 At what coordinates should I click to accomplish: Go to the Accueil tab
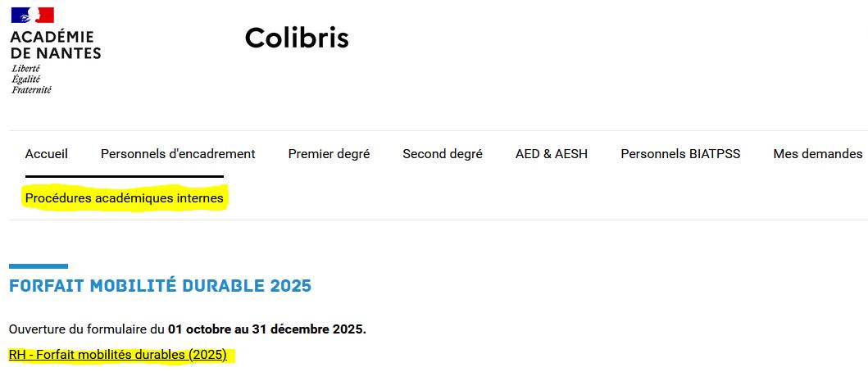pos(47,154)
